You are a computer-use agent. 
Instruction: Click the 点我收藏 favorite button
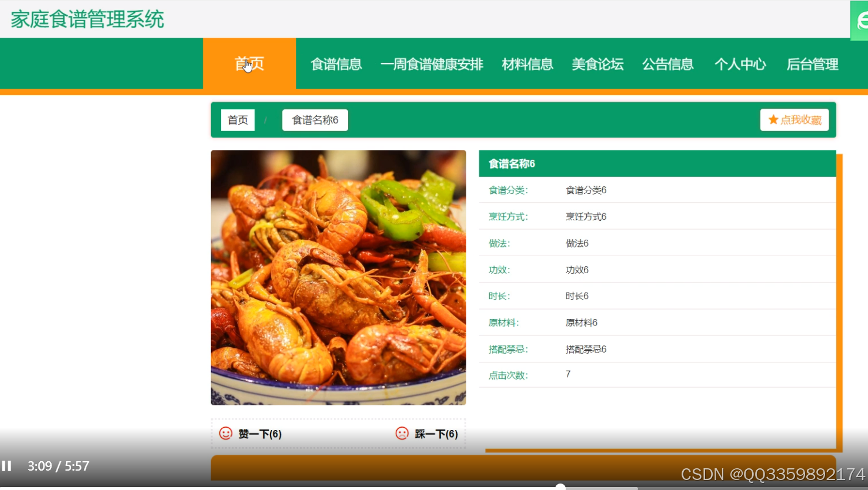[794, 120]
